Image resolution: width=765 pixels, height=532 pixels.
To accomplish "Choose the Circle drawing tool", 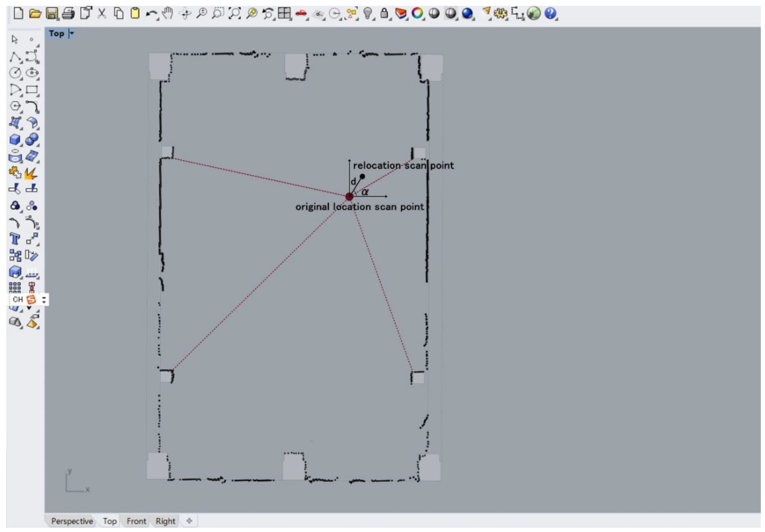I will coord(15,73).
